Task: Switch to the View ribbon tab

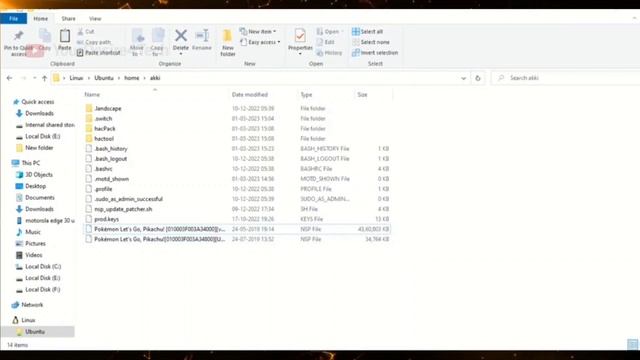Action: tap(95, 18)
